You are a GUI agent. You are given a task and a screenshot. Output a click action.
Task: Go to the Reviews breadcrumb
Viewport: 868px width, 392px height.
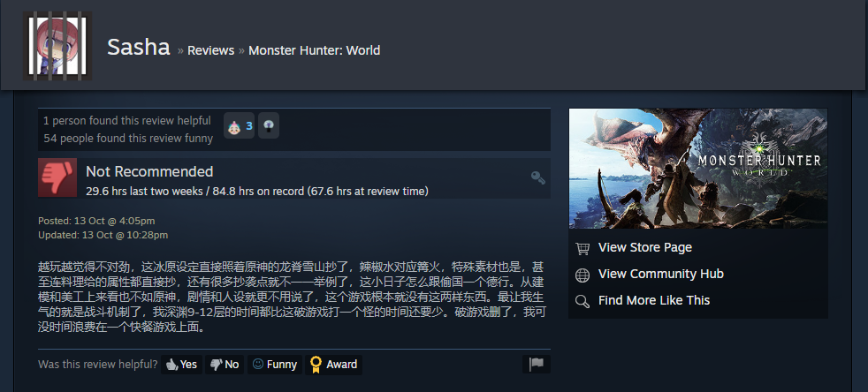tap(211, 50)
